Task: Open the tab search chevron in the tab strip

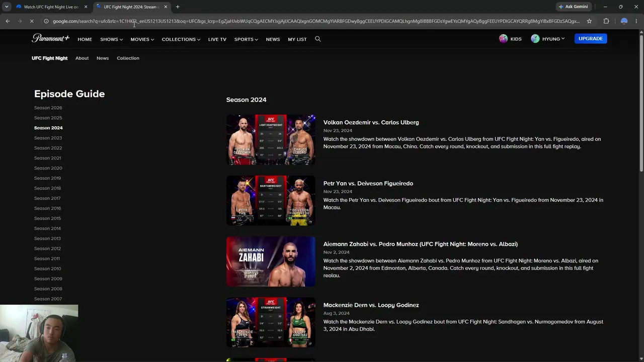Action: click(7, 7)
